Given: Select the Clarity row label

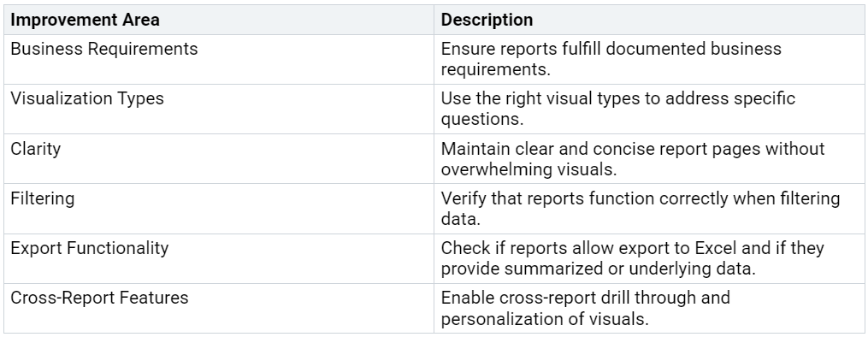Looking at the screenshot, I should coord(35,149).
